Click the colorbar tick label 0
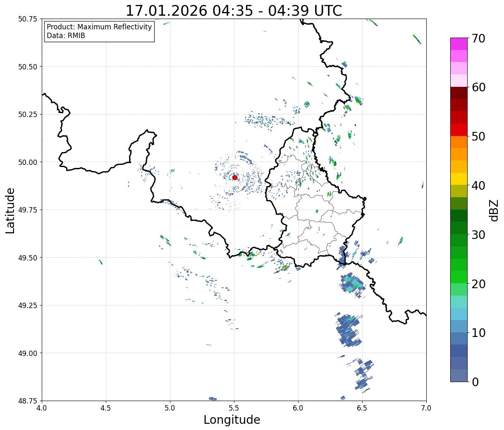The height and width of the screenshot is (430, 504). point(475,382)
